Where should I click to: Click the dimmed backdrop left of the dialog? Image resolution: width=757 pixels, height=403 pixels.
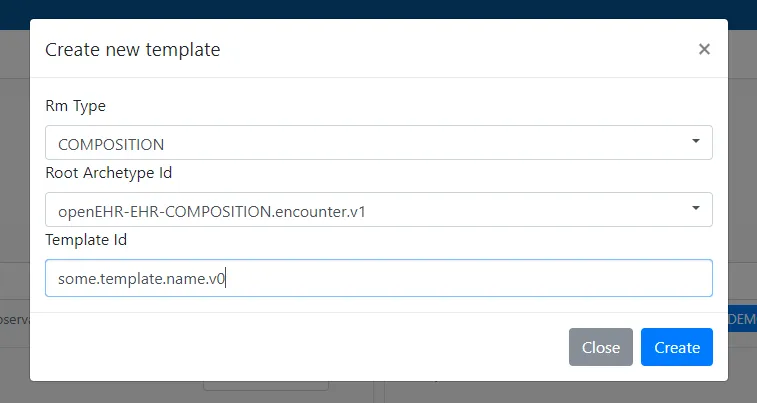click(14, 200)
